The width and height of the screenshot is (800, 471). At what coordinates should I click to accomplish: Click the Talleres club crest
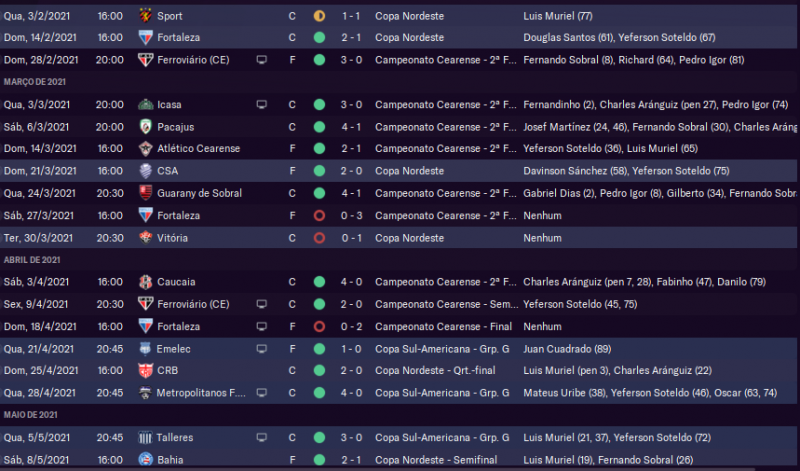(145, 437)
